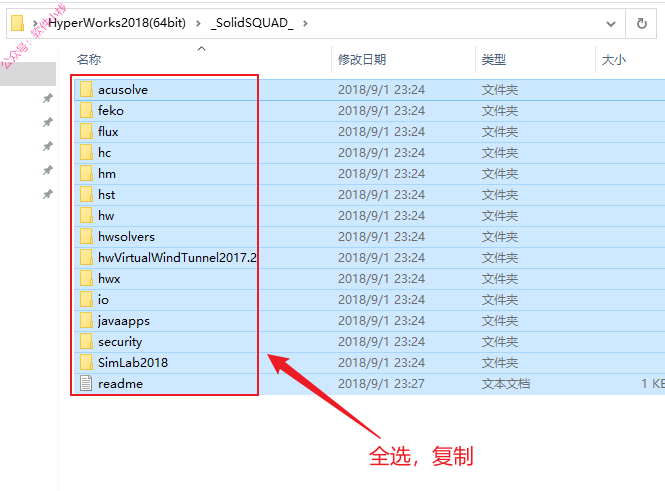The width and height of the screenshot is (665, 491).
Task: Click the flux folder icon
Action: (x=87, y=131)
